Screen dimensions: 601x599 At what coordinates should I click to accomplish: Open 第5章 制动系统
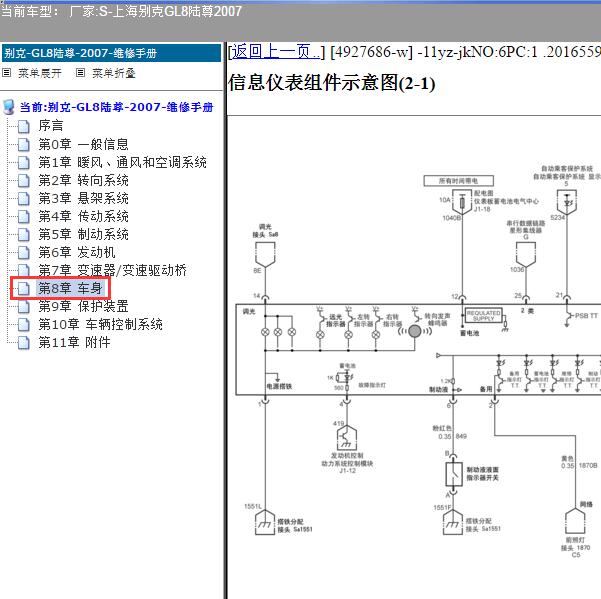pyautogui.click(x=83, y=235)
